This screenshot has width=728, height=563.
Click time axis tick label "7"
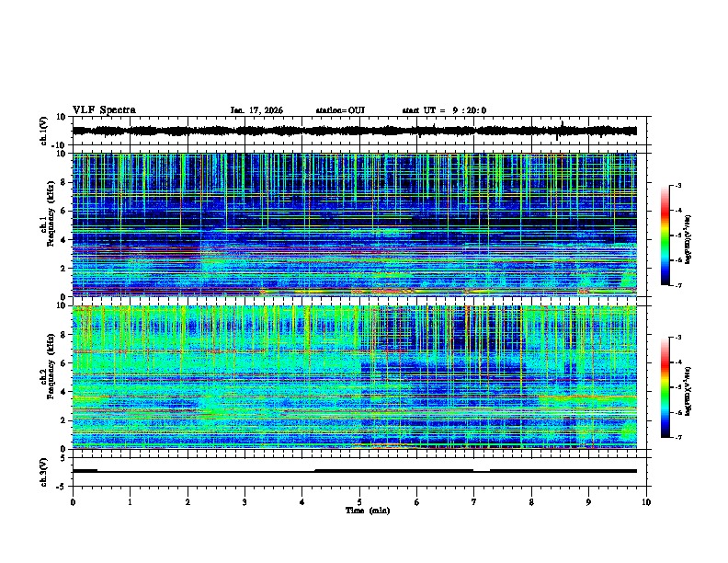tap(474, 502)
